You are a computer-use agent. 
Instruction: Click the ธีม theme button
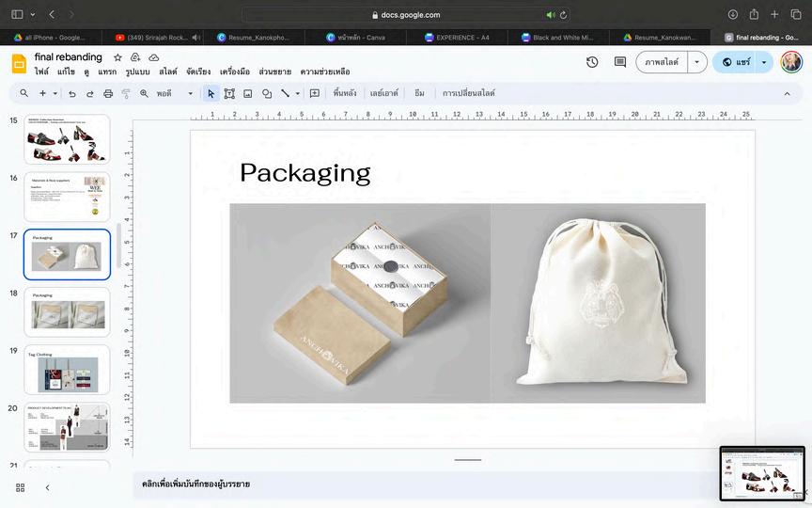point(419,93)
